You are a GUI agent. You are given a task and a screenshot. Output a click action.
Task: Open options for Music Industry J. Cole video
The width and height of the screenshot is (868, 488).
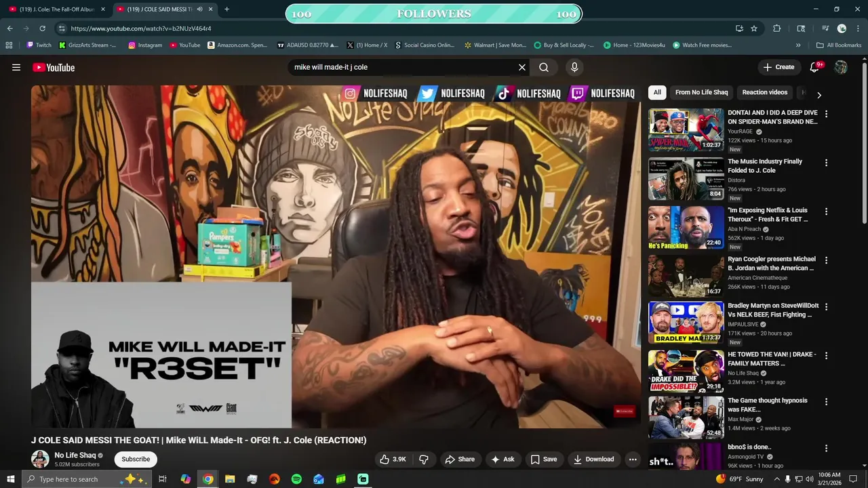[826, 163]
